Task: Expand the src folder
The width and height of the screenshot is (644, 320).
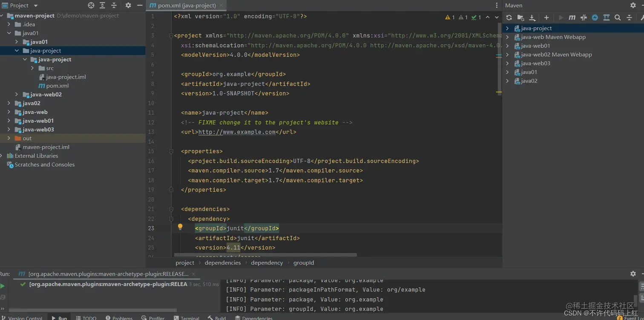Action: tap(32, 68)
